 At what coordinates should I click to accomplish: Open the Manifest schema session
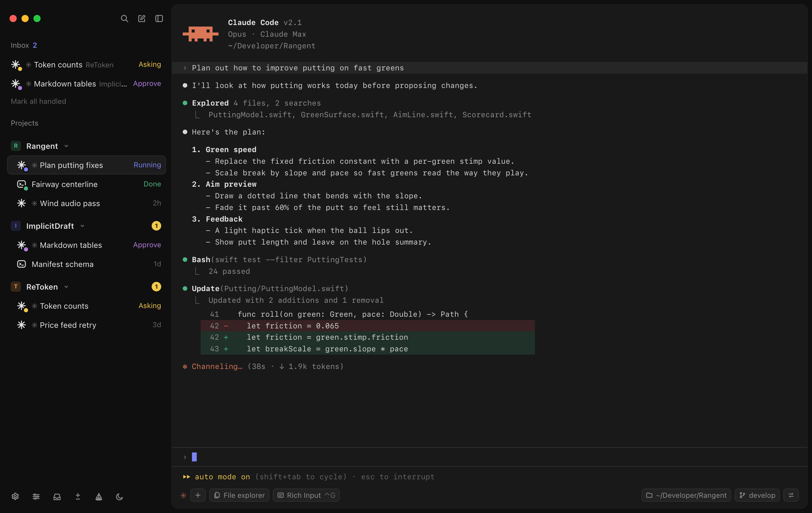(x=87, y=265)
